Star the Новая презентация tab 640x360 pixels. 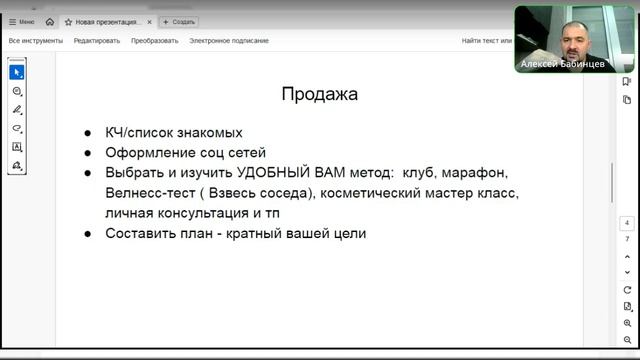68,22
